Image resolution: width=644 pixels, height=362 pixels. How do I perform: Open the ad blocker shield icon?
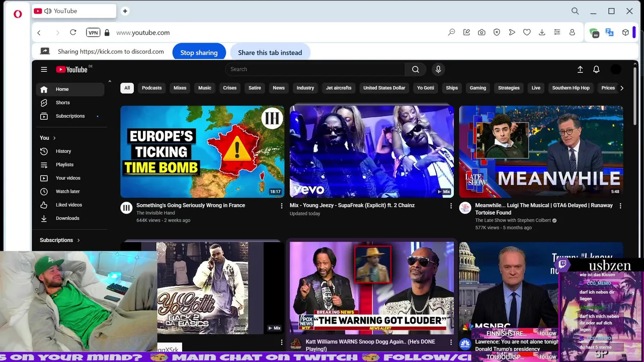pos(497,32)
